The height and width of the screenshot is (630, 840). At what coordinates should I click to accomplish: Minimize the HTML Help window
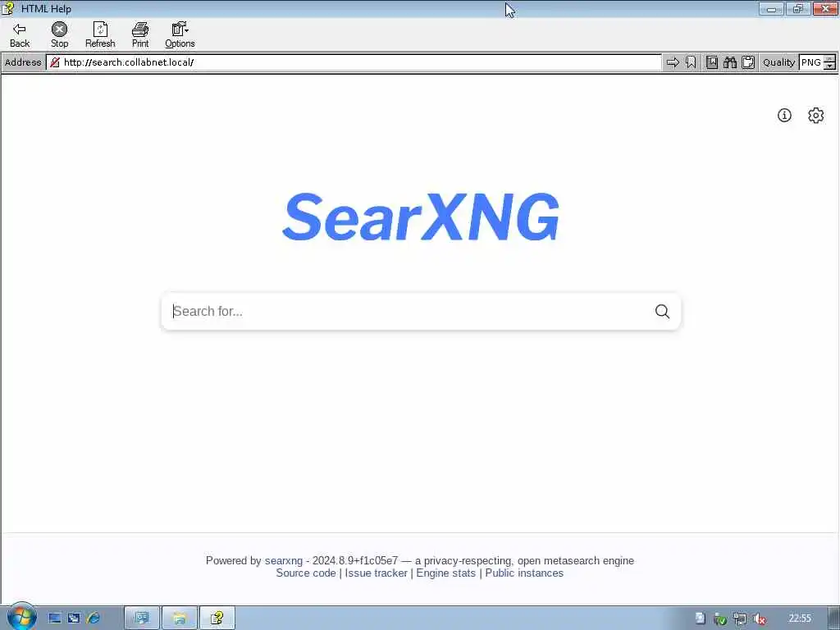(771, 8)
